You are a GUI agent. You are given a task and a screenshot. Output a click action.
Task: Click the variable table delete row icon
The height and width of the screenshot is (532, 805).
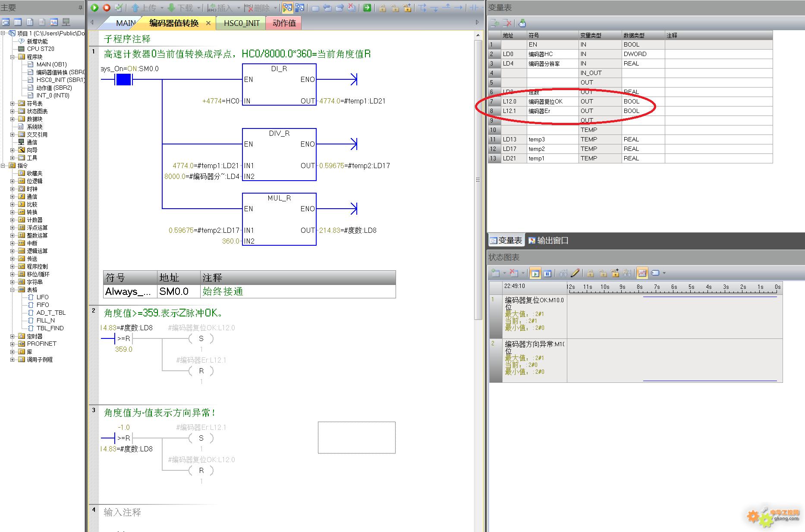click(507, 23)
